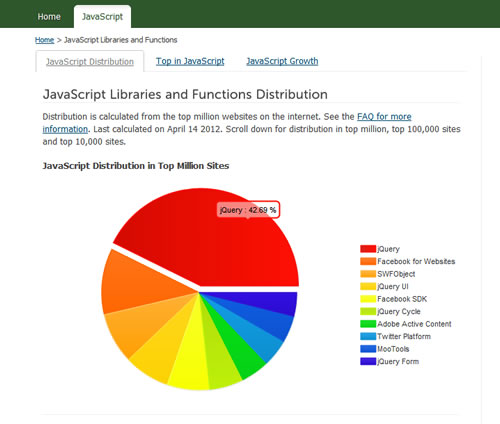This screenshot has height=424, width=500.
Task: Select the JavaScript navigation tab
Action: coord(102,17)
